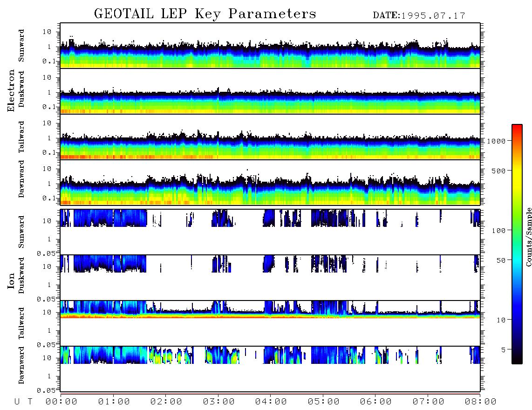The width and height of the screenshot is (532, 410).
Task: Click the "0.05" tick of Ion Dawnward panel
Action: tap(46, 390)
